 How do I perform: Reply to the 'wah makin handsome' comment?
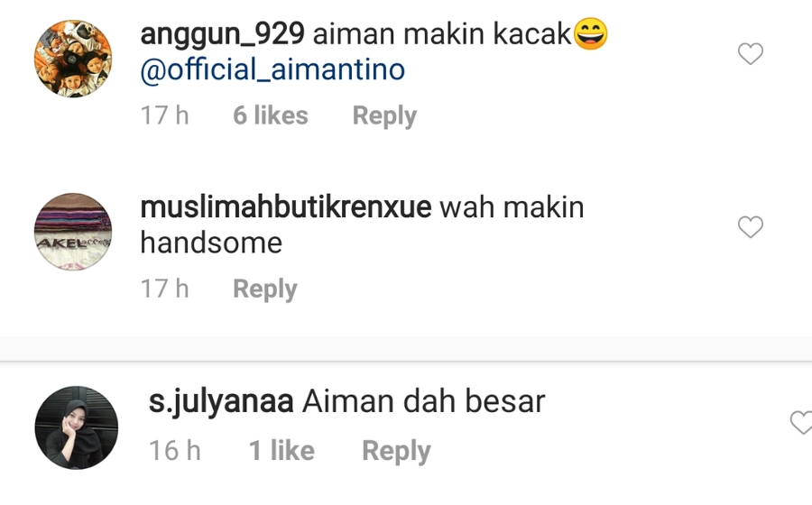click(x=264, y=289)
